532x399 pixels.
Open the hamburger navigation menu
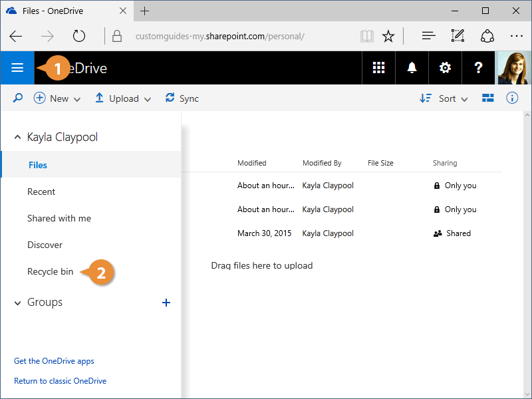point(17,68)
